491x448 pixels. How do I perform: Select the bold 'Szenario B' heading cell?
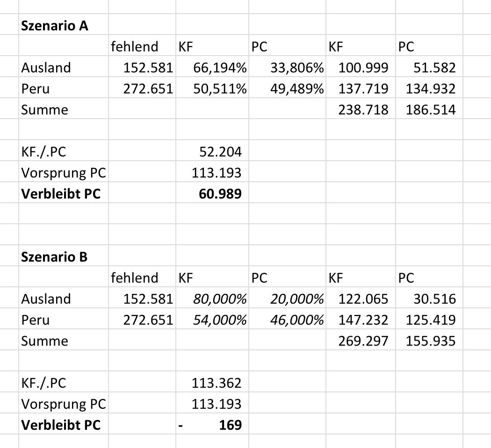pyautogui.click(x=54, y=257)
